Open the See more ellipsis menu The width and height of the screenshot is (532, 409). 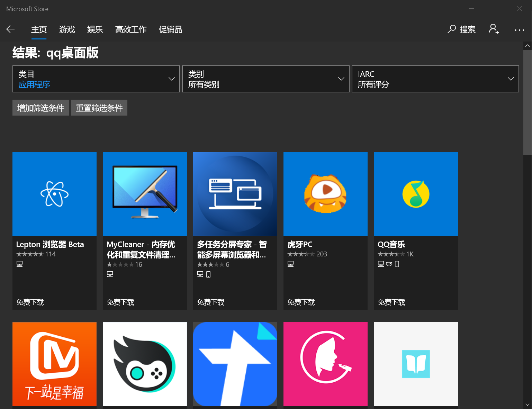pos(519,29)
